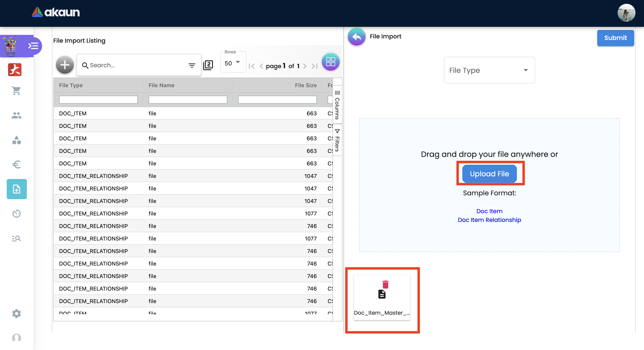
Task: Click the grid view round button
Action: [330, 62]
